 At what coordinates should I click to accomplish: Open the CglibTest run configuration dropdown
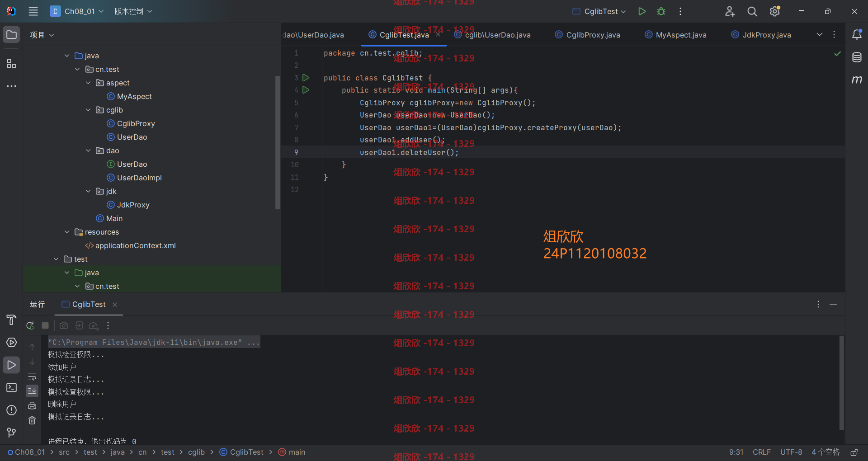pos(599,11)
